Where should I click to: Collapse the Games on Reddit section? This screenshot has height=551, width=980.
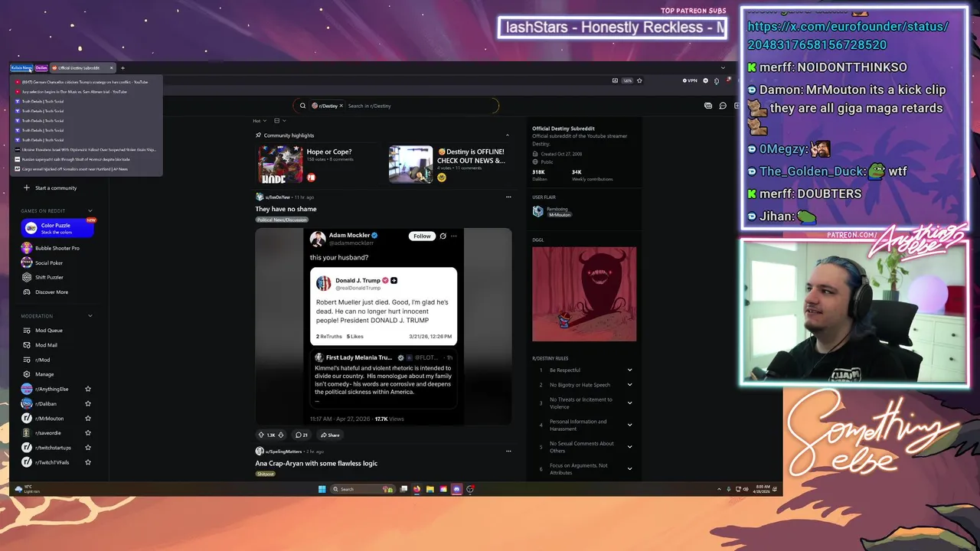(x=90, y=210)
